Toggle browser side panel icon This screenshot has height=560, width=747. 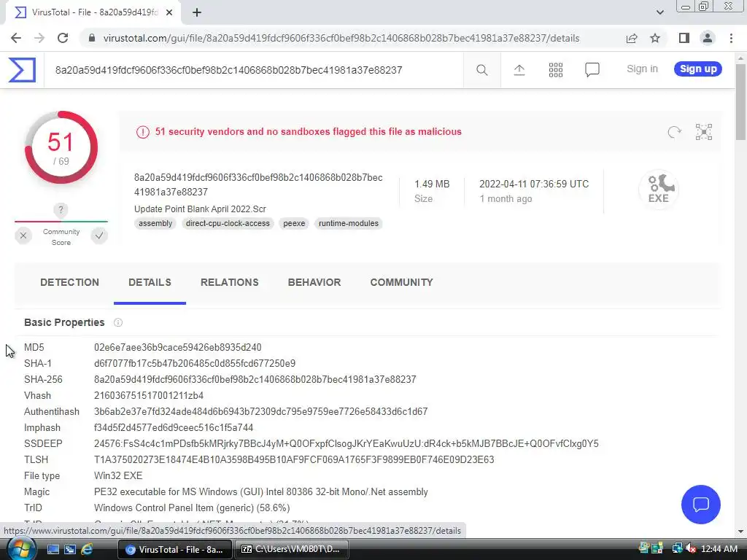click(684, 38)
